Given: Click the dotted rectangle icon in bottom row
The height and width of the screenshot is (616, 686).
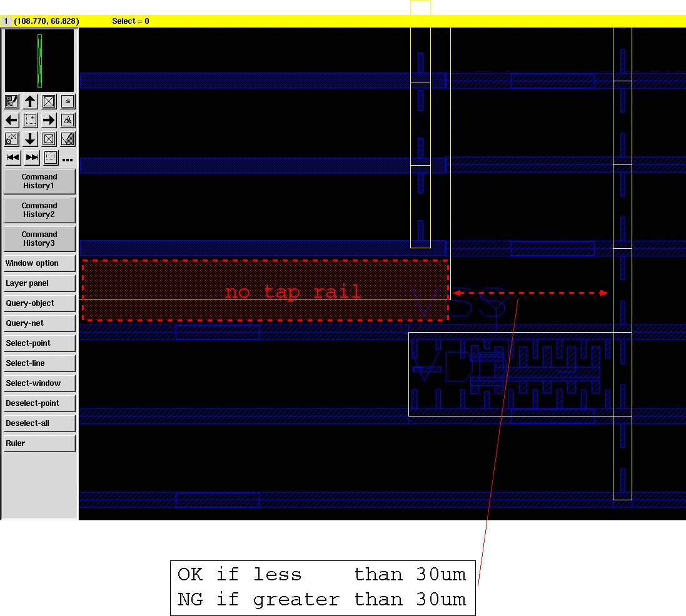Looking at the screenshot, I should 51,157.
